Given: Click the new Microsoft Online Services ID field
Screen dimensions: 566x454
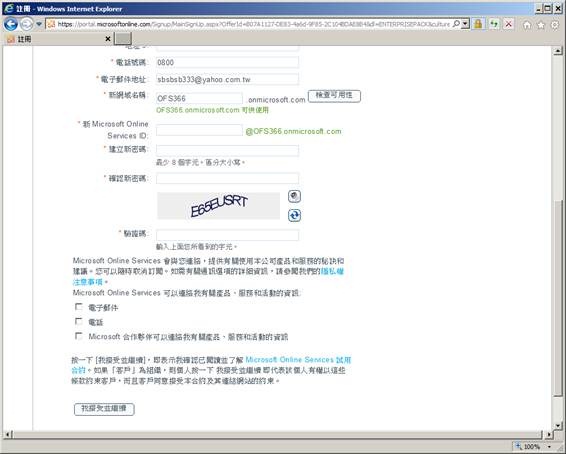Looking at the screenshot, I should tap(199, 130).
